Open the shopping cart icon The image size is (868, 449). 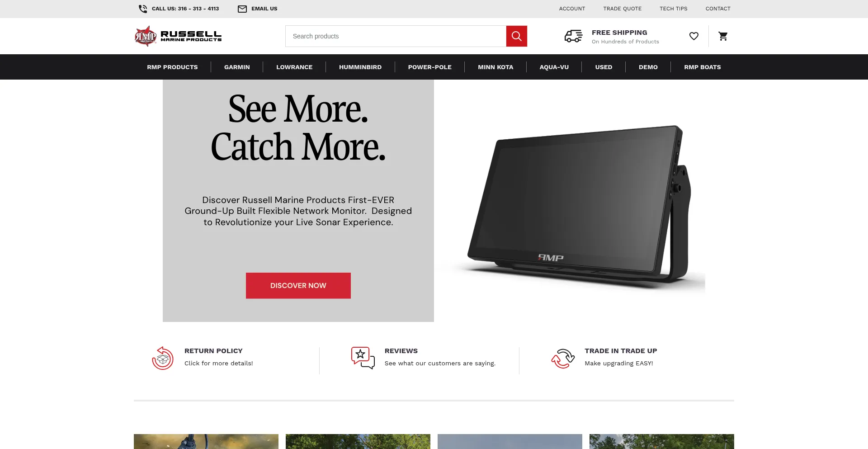723,36
